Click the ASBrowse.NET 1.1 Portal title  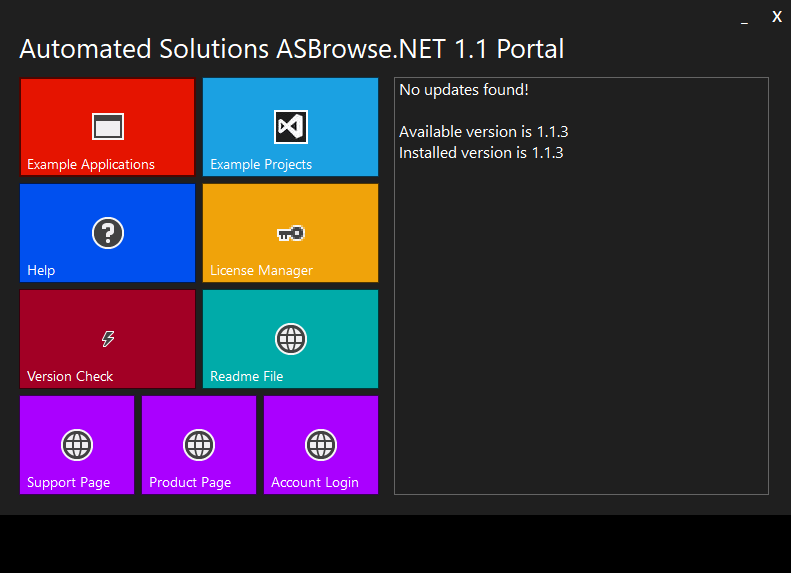coord(292,49)
